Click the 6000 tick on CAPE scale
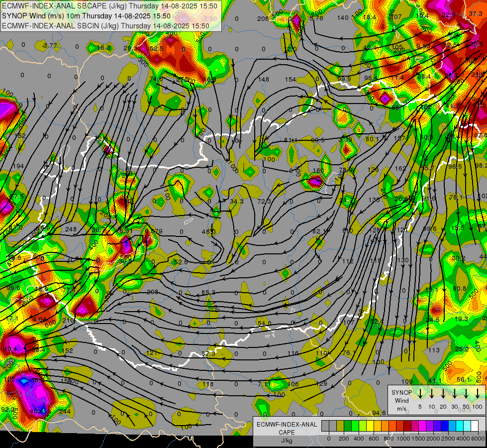Viewport: 487px width, 448px height. coord(478,439)
